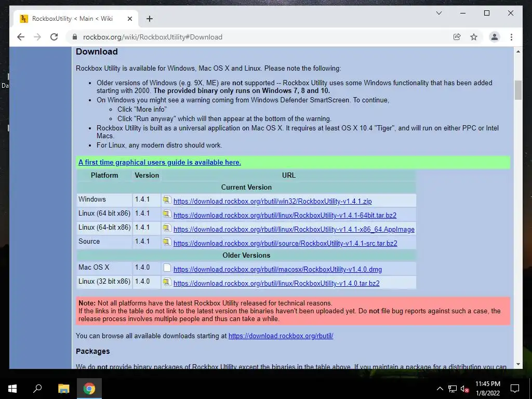Click the Linux (64 bit x86) platform cell

[x=104, y=214]
